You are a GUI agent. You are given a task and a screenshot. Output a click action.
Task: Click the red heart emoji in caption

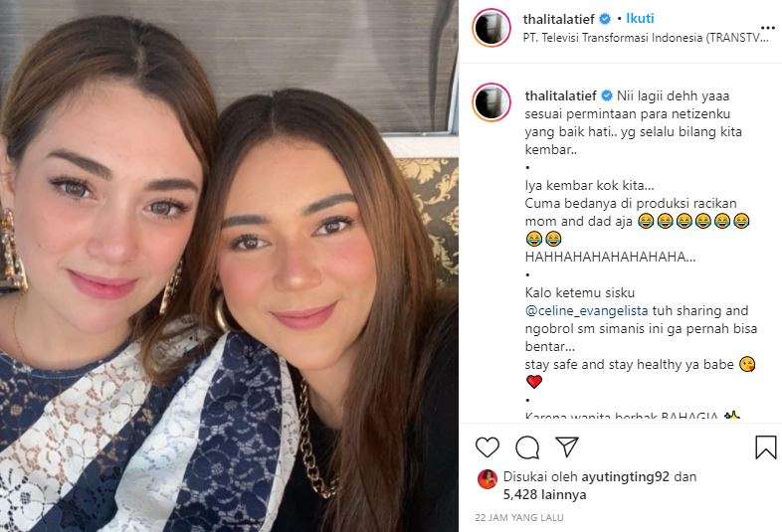(x=534, y=382)
